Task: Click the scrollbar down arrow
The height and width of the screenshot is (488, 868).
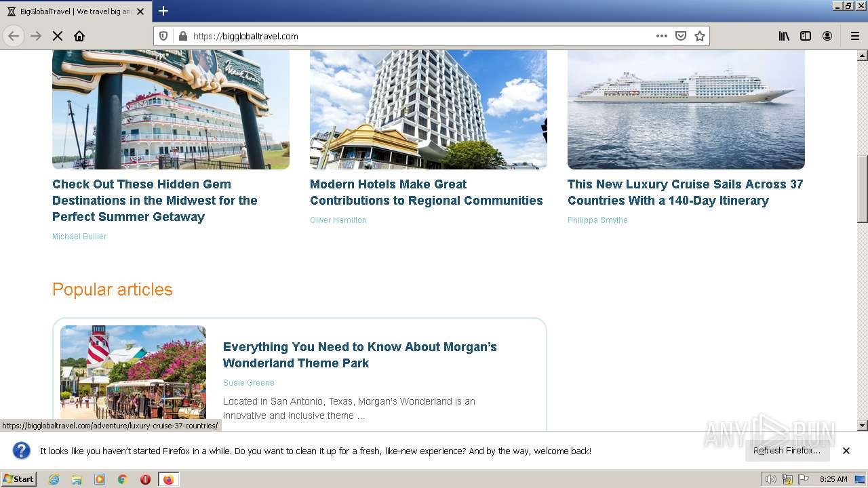Action: click(x=863, y=426)
